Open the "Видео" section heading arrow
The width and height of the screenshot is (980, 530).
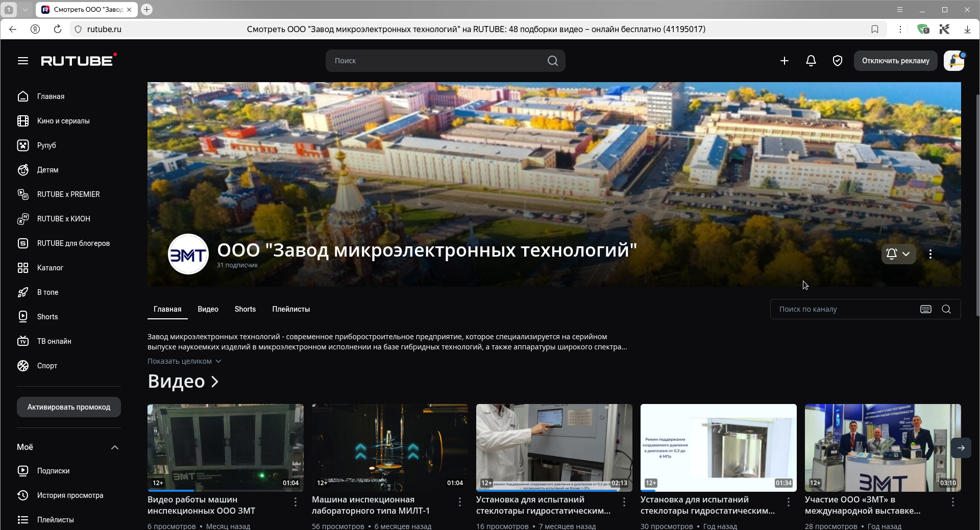[x=215, y=382]
